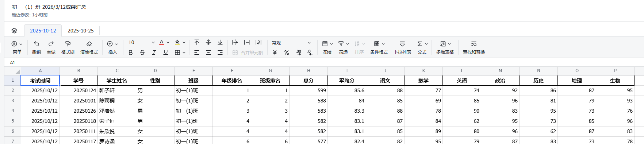Click the font color A swatch
The height and width of the screenshot is (144, 644).
[x=162, y=43]
